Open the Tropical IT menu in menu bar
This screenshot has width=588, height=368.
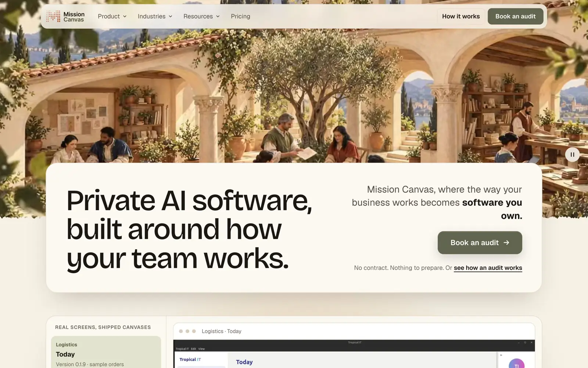(182, 349)
